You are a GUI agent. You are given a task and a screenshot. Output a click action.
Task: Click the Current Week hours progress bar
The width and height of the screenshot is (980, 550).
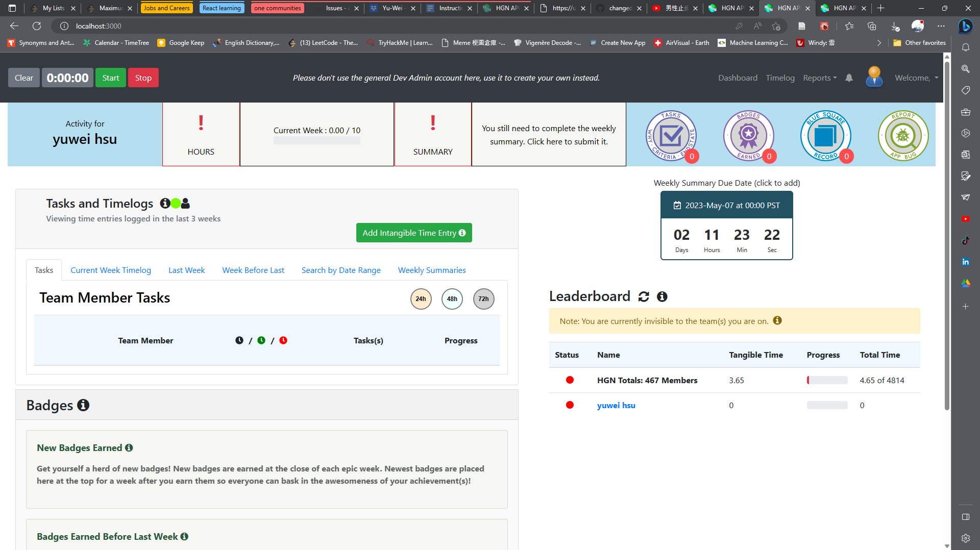tap(317, 141)
